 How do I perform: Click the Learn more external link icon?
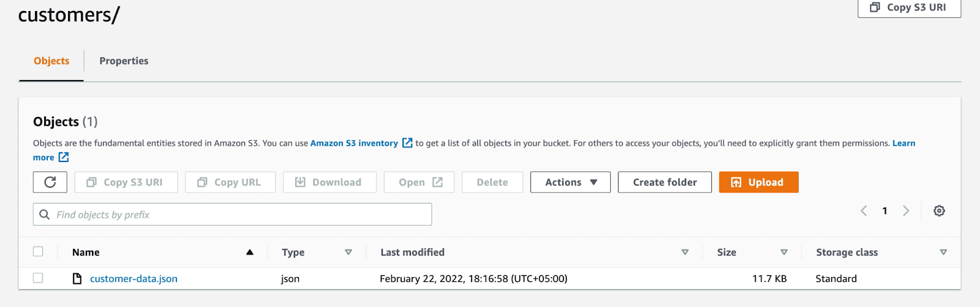click(64, 158)
